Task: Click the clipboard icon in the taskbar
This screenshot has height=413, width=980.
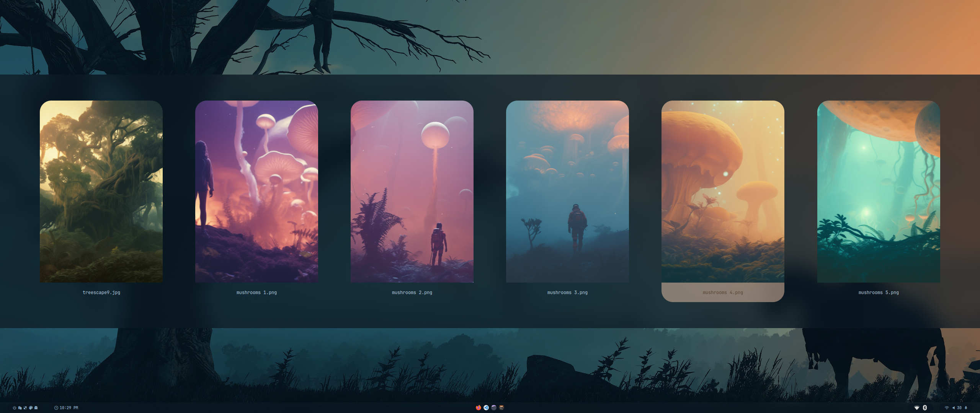Action: click(x=20, y=408)
